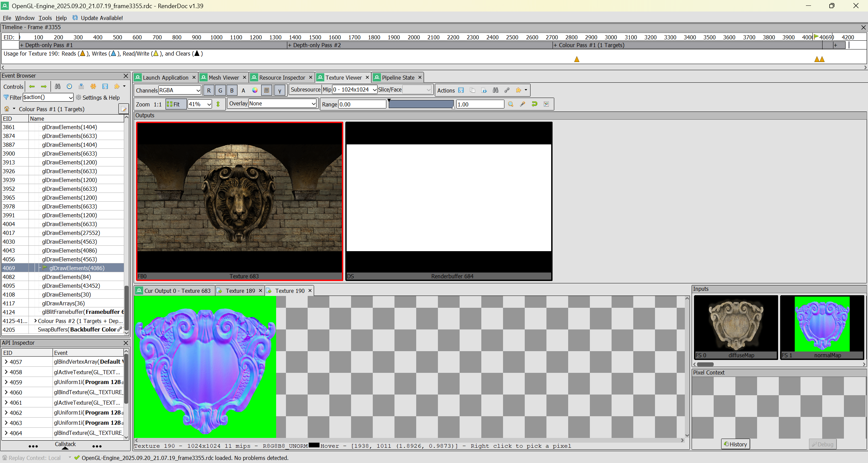
Task: Expand the Colour Pass #2 tree item
Action: click(35, 321)
